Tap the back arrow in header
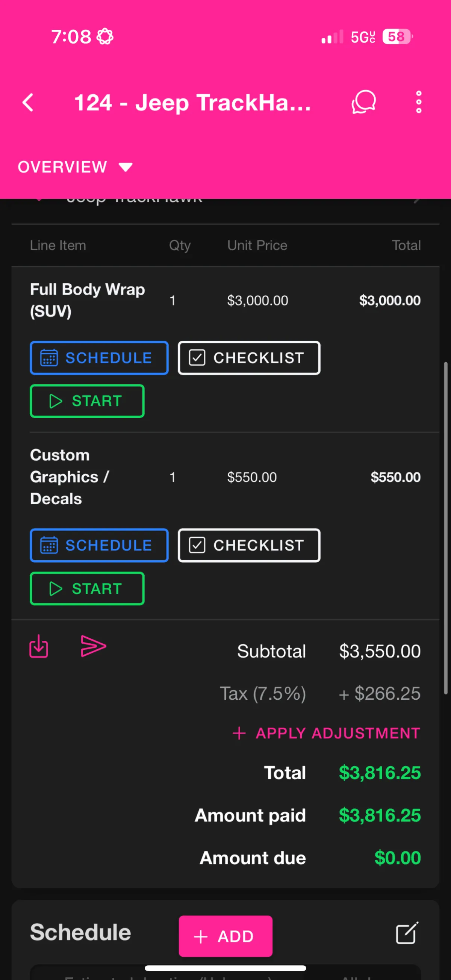Screen dimensions: 451x980 [x=28, y=103]
